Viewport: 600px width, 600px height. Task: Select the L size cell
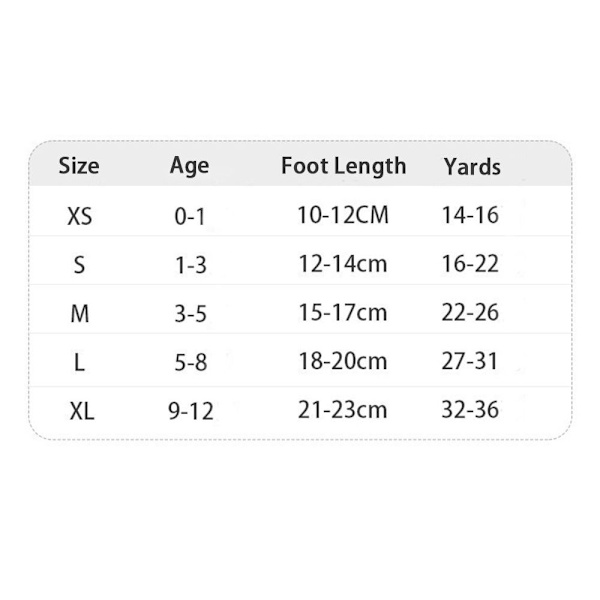coord(79,362)
